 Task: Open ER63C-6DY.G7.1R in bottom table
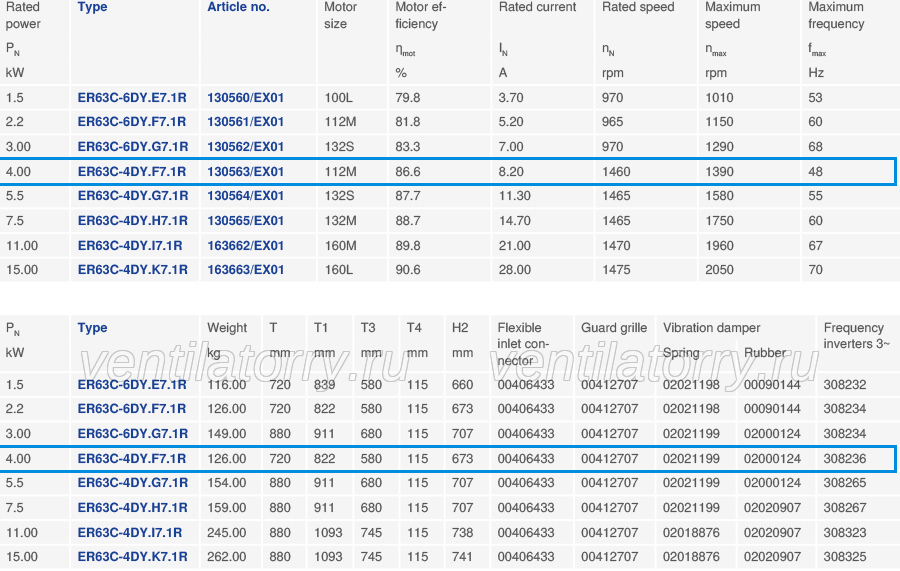click(x=133, y=433)
